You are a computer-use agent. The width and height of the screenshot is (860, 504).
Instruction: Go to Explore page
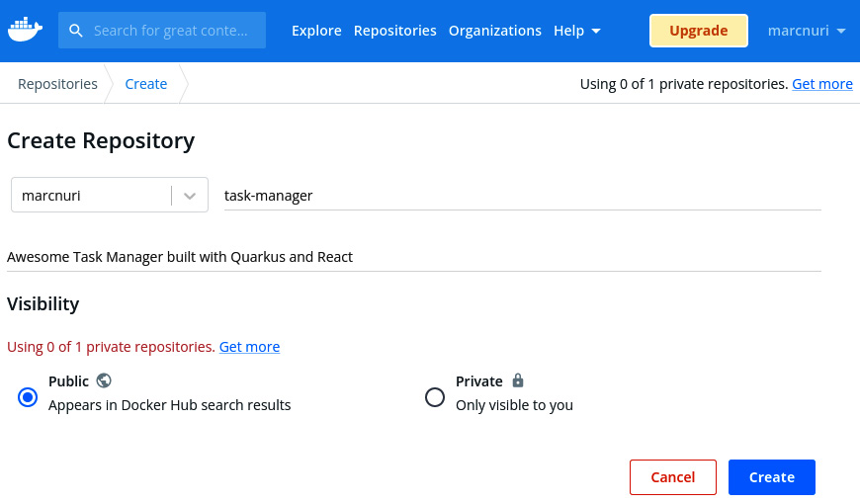[x=316, y=31]
